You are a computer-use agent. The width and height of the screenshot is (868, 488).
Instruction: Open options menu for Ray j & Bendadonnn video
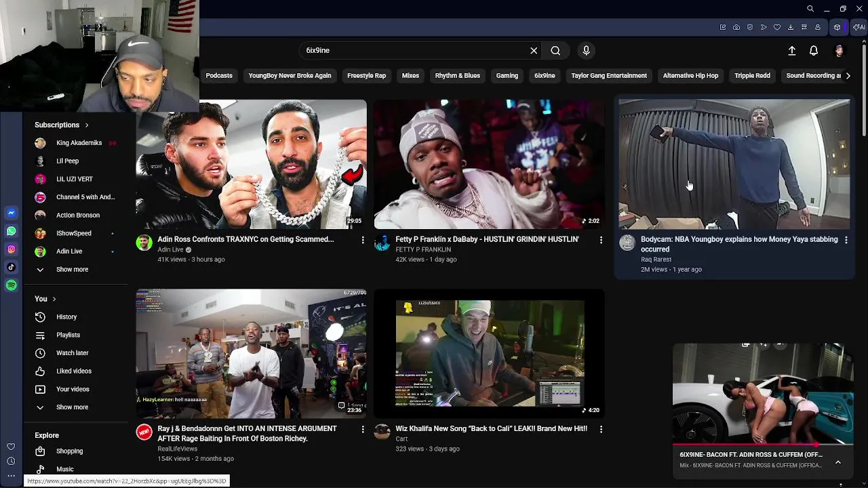(x=363, y=429)
